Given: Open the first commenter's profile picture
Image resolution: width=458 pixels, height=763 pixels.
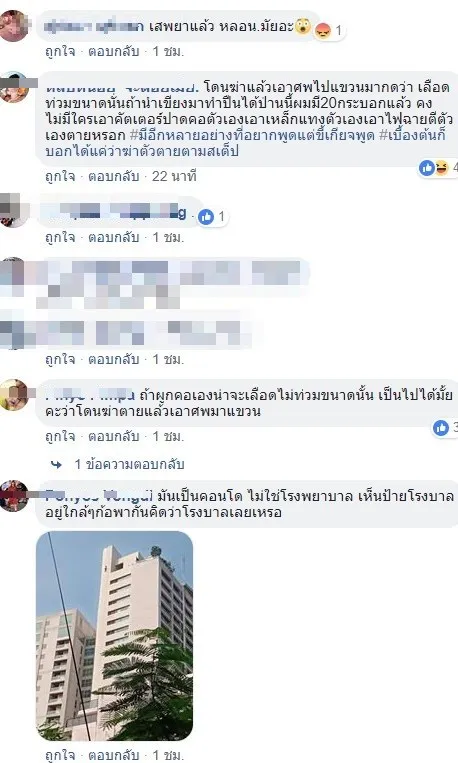Looking at the screenshot, I should click(x=13, y=26).
